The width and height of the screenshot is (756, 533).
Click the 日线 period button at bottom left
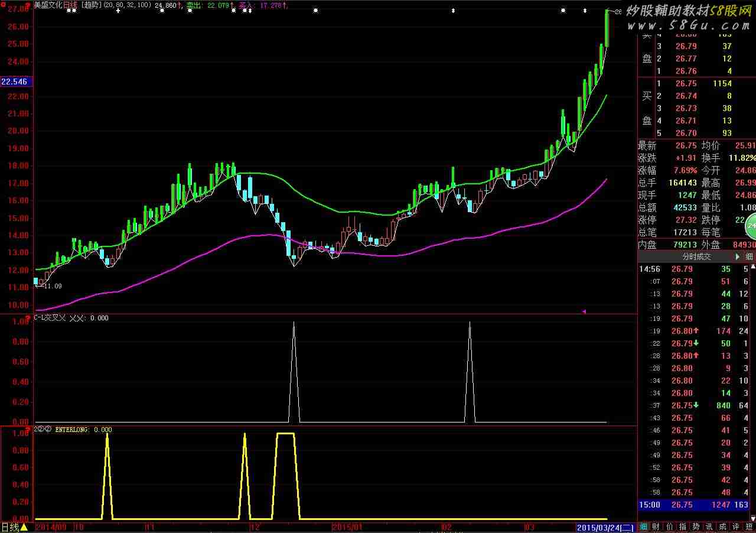[x=10, y=527]
